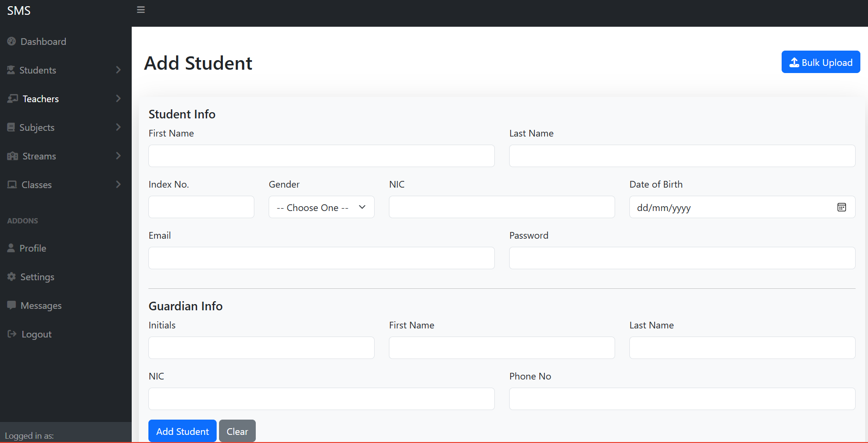
Task: Expand the Classes submenu chevron
Action: [x=118, y=184]
